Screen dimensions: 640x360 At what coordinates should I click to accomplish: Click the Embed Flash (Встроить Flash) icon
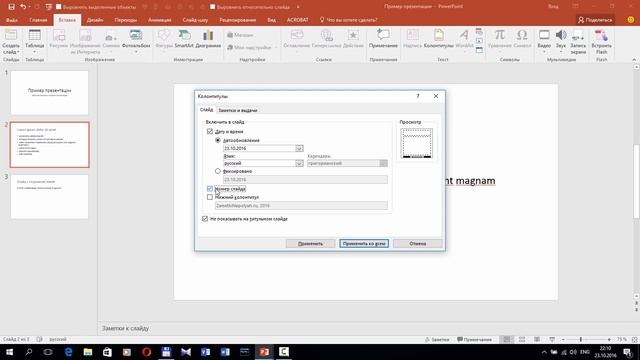point(601,35)
